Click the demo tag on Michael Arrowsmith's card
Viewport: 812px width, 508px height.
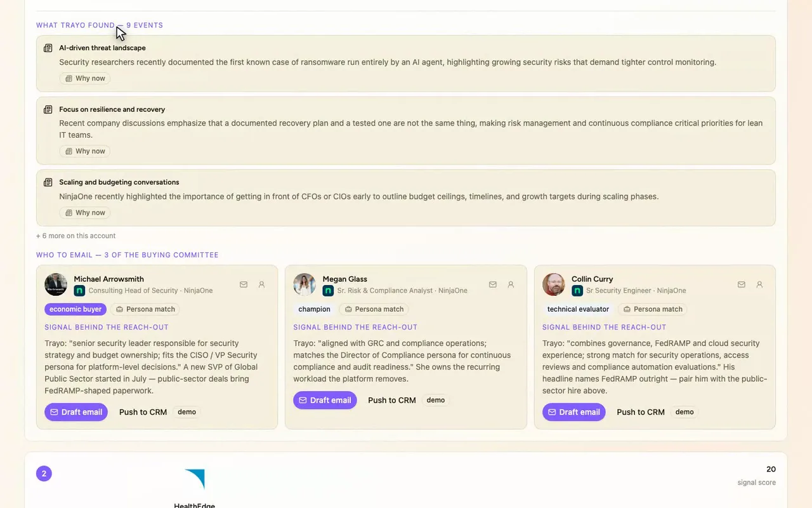pyautogui.click(x=187, y=412)
